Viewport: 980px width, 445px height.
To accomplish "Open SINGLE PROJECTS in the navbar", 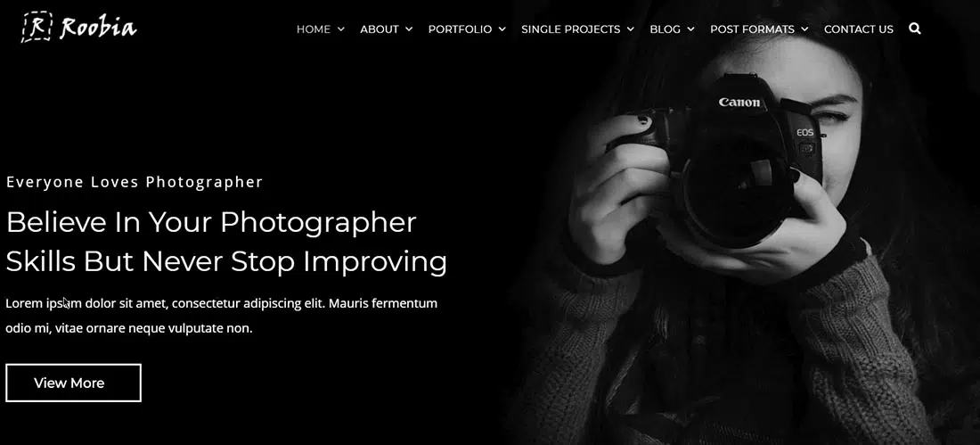I will pos(570,29).
